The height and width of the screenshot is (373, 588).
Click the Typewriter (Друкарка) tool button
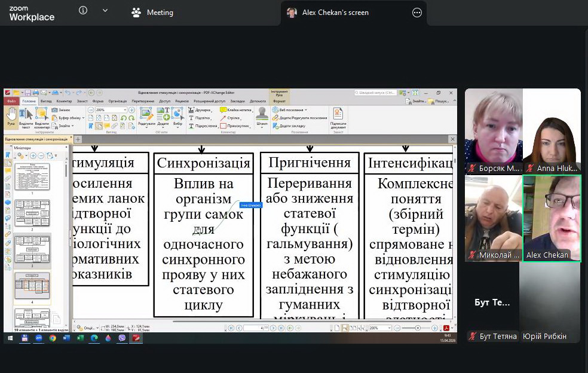(200, 110)
